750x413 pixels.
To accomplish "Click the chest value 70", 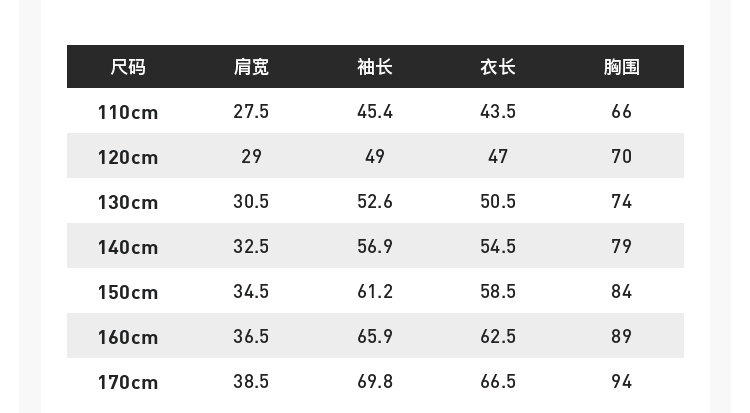I will [x=621, y=156].
